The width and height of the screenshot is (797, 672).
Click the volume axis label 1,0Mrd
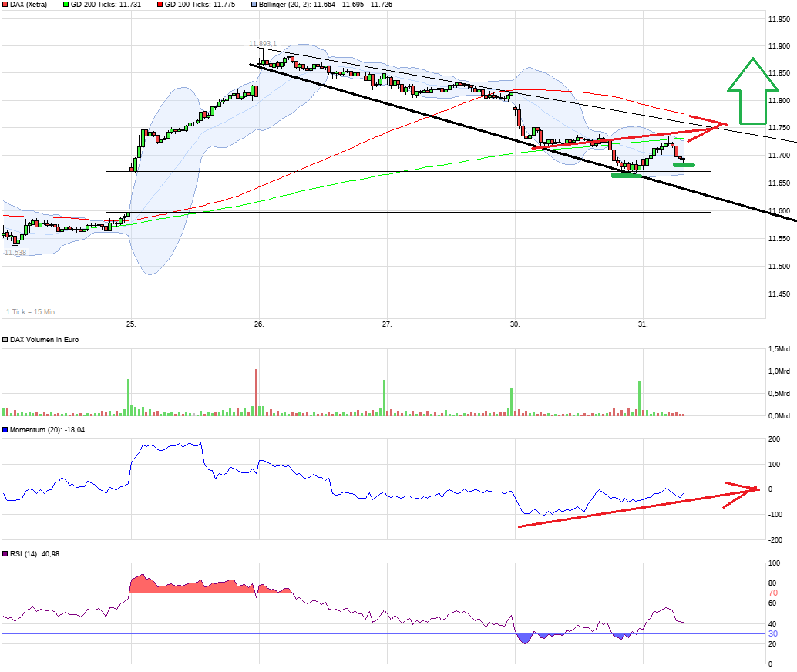coord(779,371)
